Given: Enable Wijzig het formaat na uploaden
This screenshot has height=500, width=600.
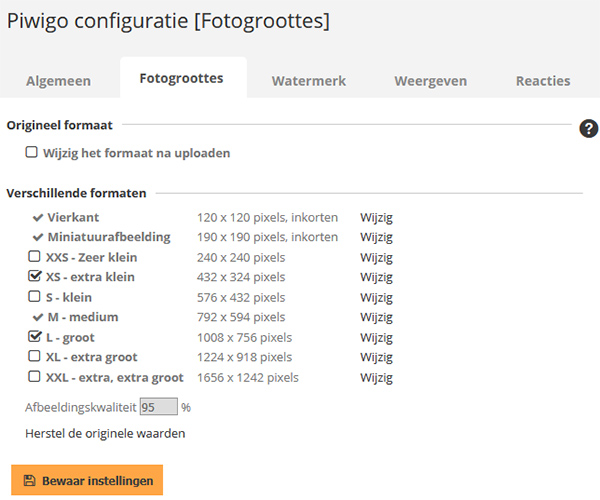Looking at the screenshot, I should 31,152.
